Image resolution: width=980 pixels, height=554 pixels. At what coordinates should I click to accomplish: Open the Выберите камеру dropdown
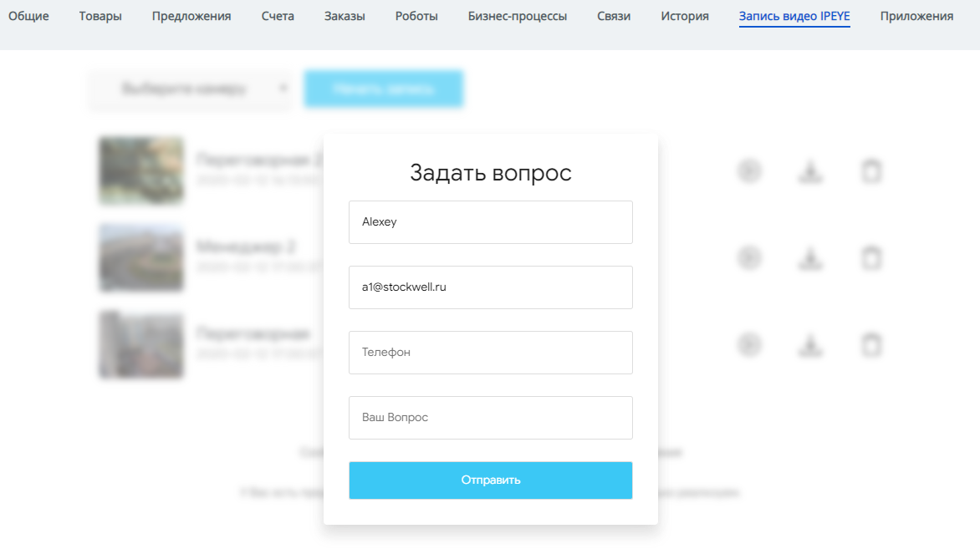pos(191,89)
